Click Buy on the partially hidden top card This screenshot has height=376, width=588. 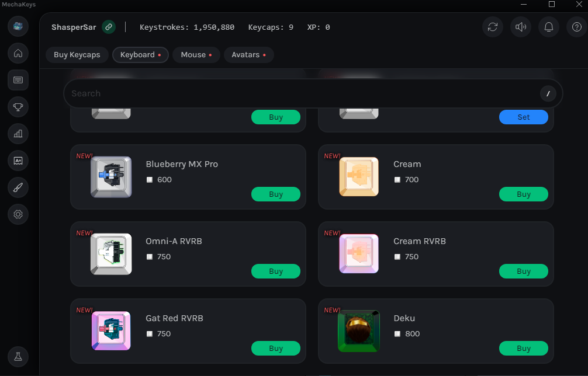(276, 117)
